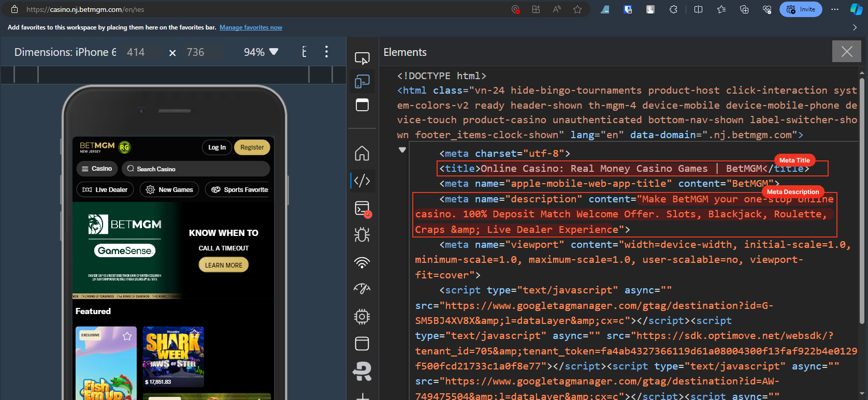Open the Fish 'Em Up game thumbnail
This screenshot has height=400, width=868.
click(x=106, y=363)
